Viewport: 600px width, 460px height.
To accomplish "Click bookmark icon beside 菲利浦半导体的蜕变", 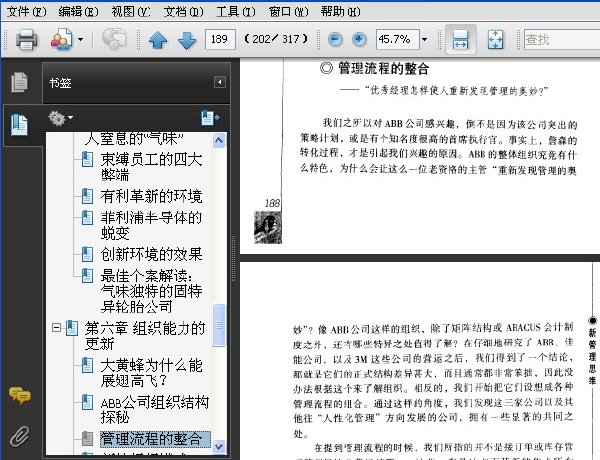I will point(87,217).
